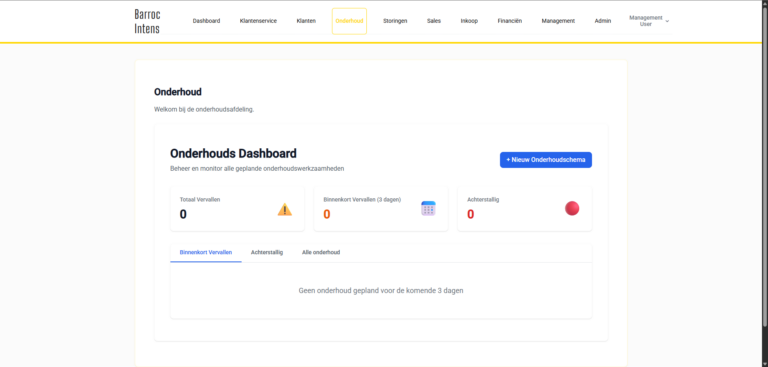The image size is (768, 367).
Task: Click the warning triangle icon
Action: point(285,210)
